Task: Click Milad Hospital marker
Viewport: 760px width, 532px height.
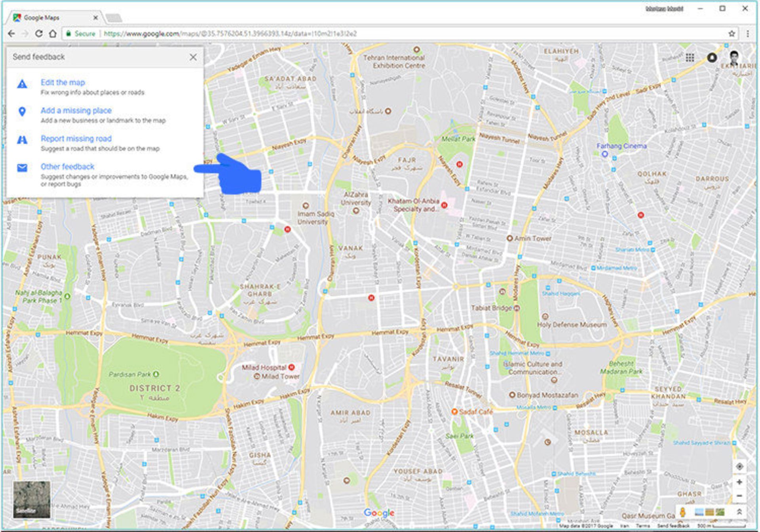Action: click(292, 367)
